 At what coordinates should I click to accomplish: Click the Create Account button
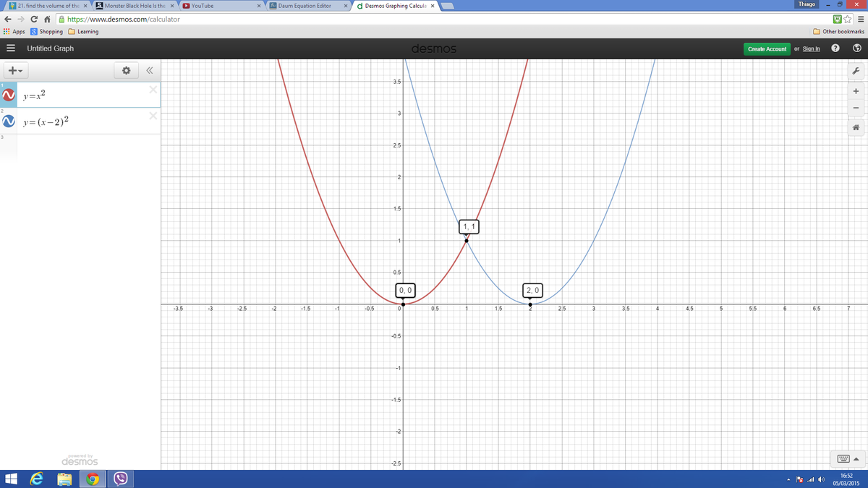click(x=767, y=48)
